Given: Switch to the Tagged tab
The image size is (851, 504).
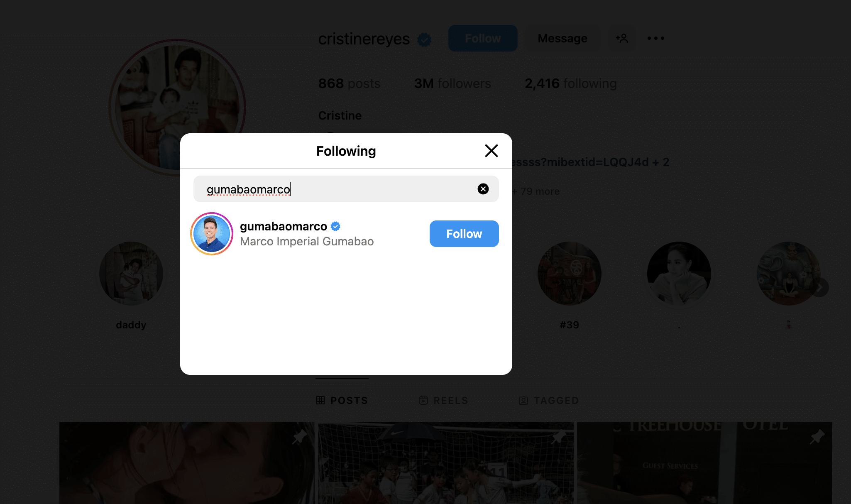Looking at the screenshot, I should (548, 400).
